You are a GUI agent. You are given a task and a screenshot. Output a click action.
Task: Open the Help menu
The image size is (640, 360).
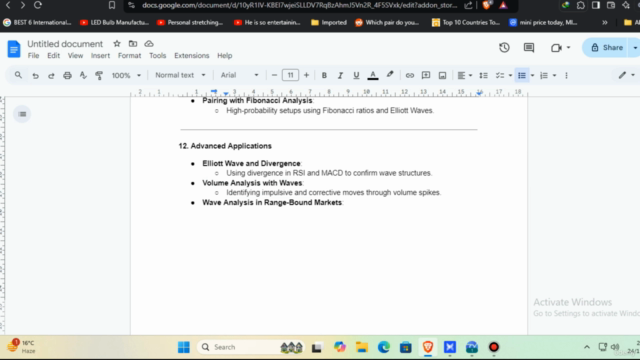(x=224, y=56)
